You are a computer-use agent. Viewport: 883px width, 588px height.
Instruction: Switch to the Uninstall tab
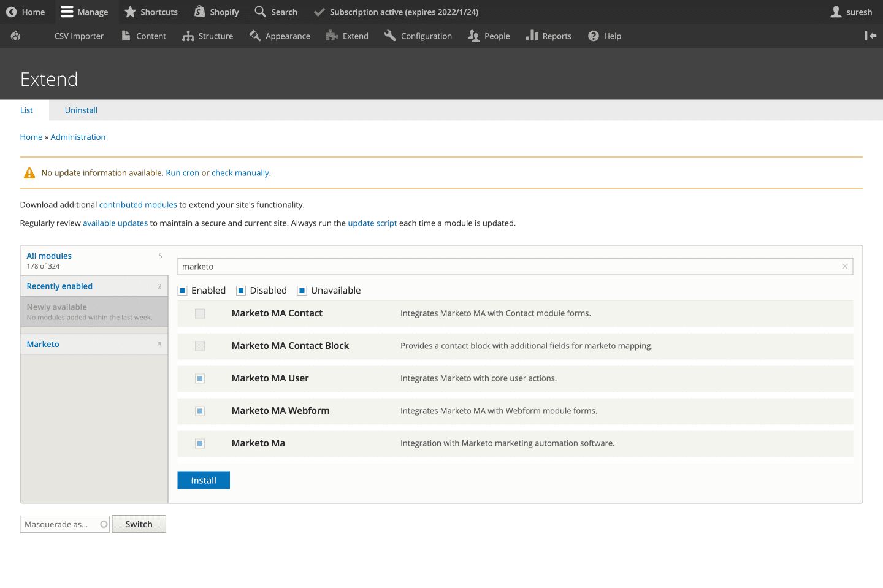81,110
